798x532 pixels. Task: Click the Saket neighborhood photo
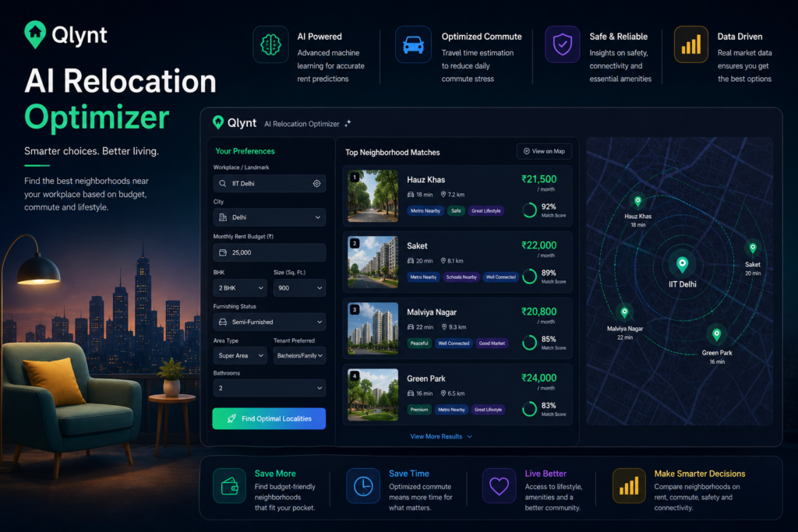coord(373,262)
